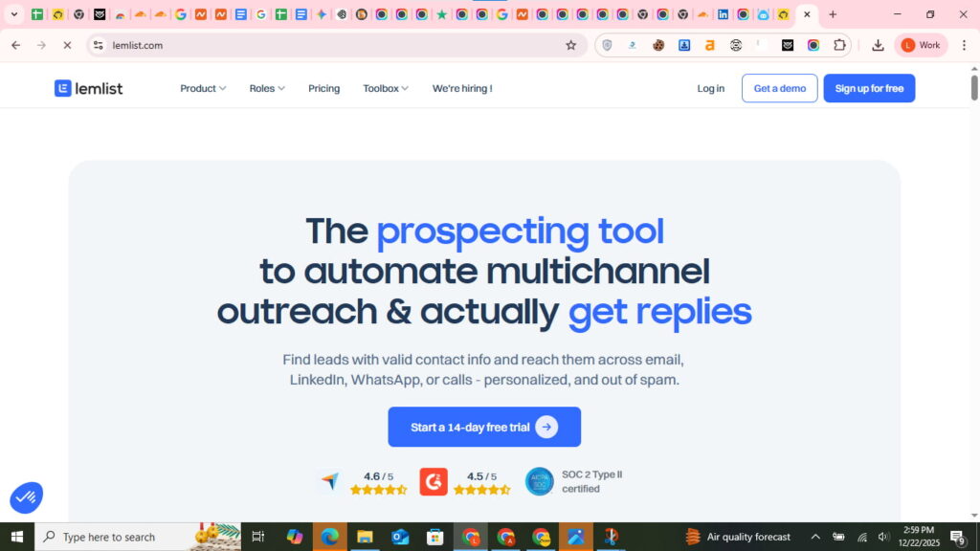Click the Sign up for free button
This screenshot has width=980, height=551.
[x=869, y=88]
